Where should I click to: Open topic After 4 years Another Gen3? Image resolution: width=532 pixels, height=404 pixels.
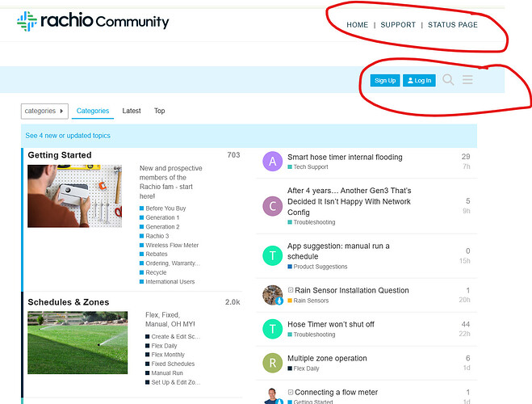pyautogui.click(x=349, y=201)
